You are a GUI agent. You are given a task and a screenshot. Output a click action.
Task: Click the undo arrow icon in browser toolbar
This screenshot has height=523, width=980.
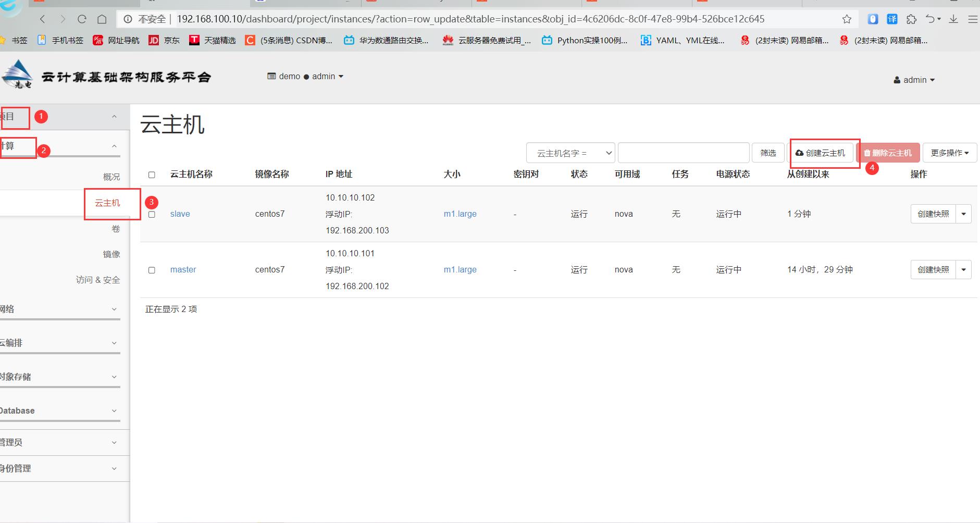tap(931, 19)
